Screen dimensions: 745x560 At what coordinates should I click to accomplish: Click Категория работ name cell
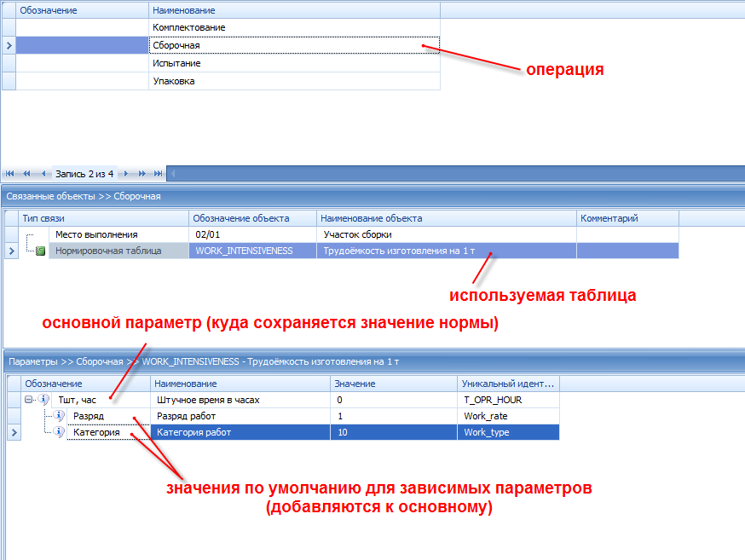pyautogui.click(x=240, y=432)
